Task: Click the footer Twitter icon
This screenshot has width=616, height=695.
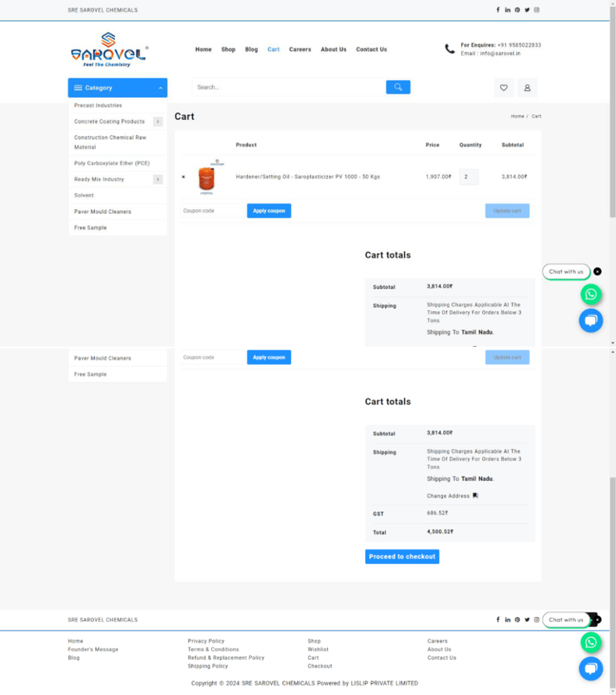Action: (x=527, y=620)
